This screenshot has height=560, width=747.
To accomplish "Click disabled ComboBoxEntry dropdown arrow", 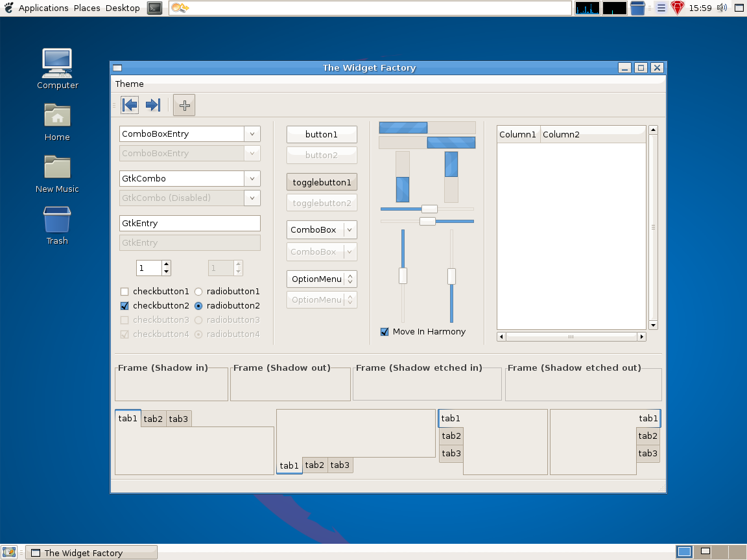I will click(252, 154).
